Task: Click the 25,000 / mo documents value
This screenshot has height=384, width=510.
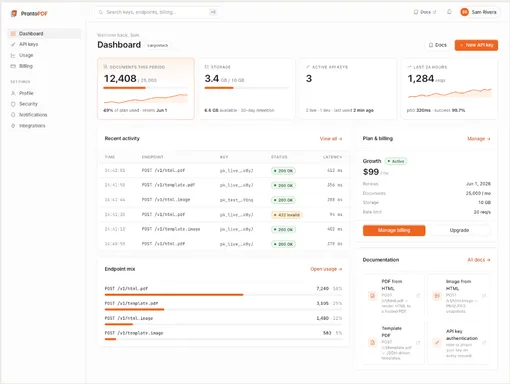Action: pos(478,193)
